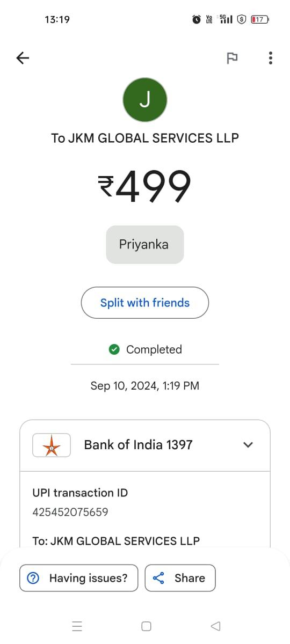Tap the system back triangle icon
This screenshot has width=290, height=644.
[215, 626]
